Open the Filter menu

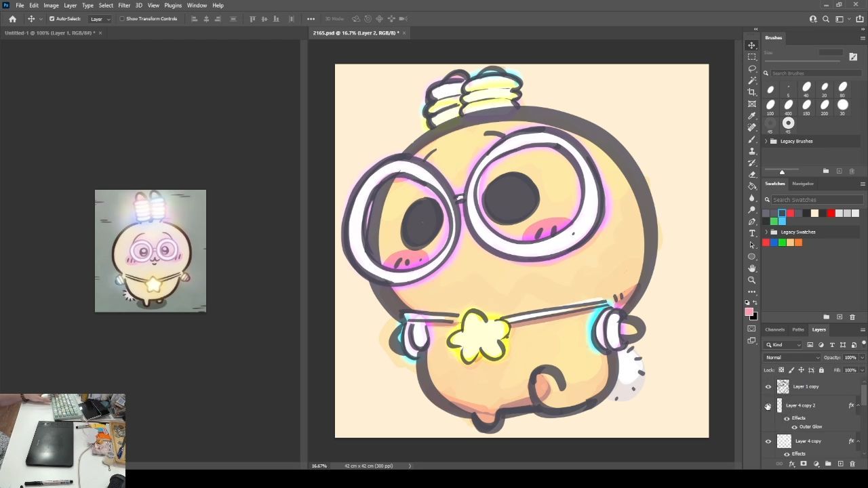(x=124, y=5)
